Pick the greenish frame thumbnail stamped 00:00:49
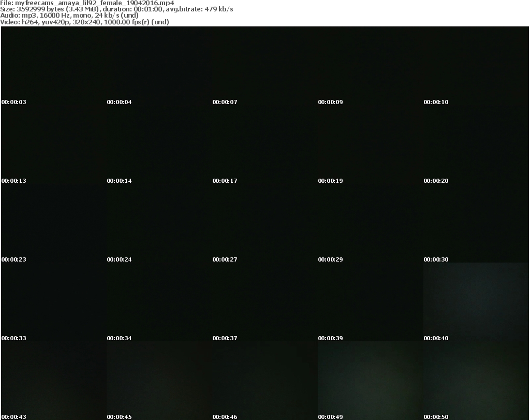The width and height of the screenshot is (530, 420). click(370, 381)
